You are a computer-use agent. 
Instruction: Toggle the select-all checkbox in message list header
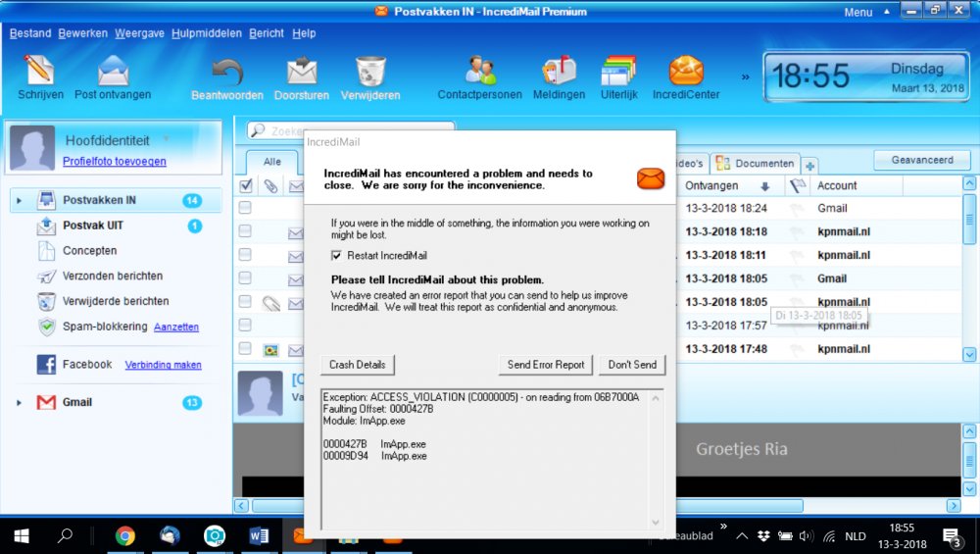pos(246,185)
